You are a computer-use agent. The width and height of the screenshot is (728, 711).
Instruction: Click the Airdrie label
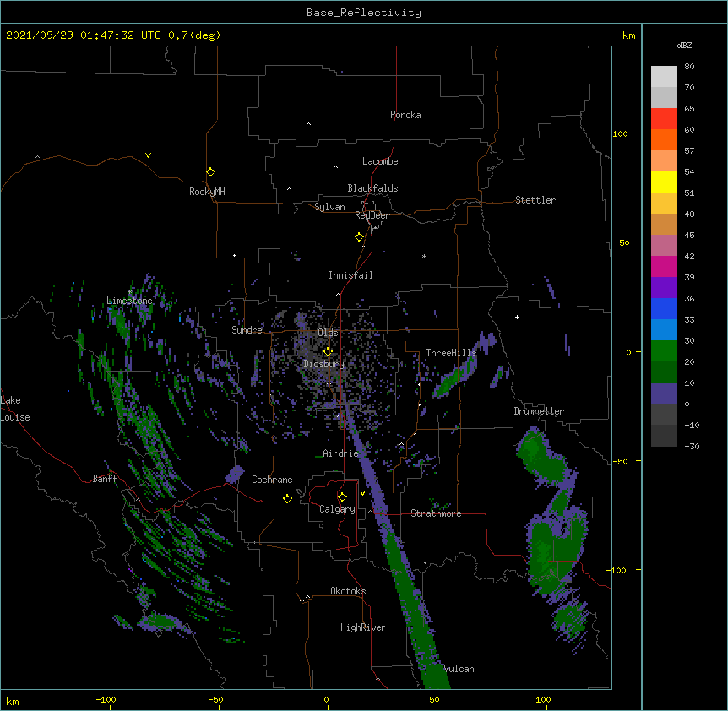[341, 453]
